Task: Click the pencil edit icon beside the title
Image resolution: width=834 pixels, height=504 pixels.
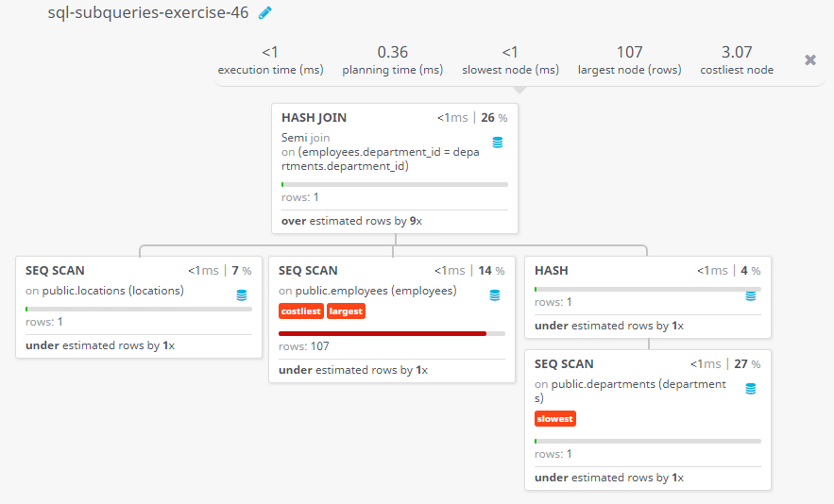Action: [x=265, y=13]
